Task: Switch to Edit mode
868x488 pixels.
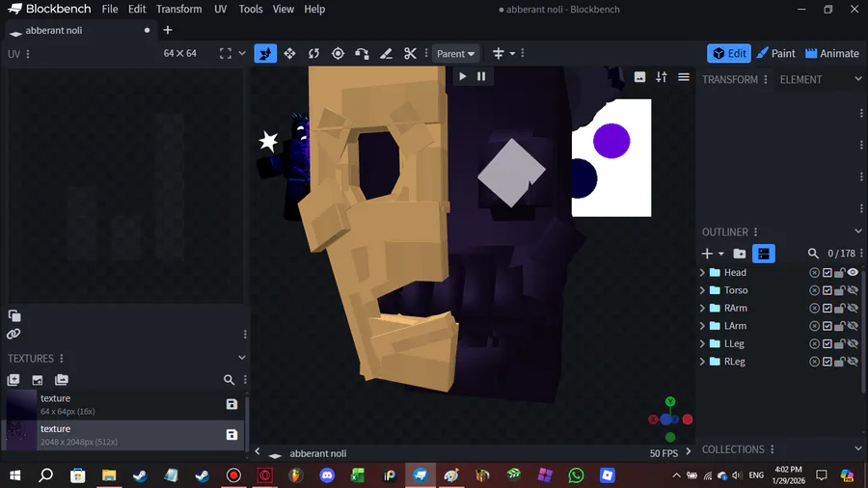Action: click(729, 54)
